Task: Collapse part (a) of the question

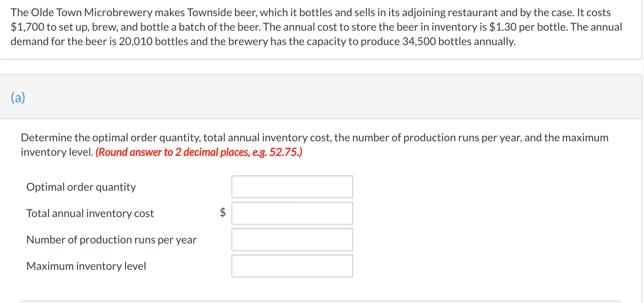Action: coord(18,97)
